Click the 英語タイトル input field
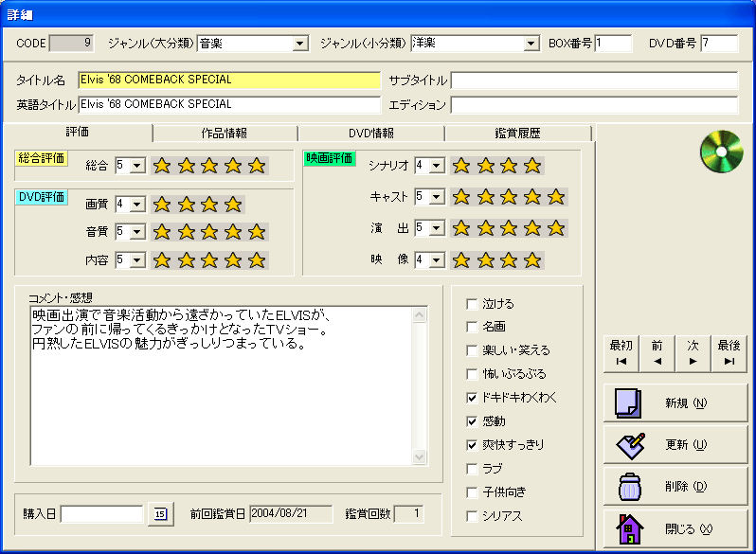756x554 pixels. coord(229,104)
